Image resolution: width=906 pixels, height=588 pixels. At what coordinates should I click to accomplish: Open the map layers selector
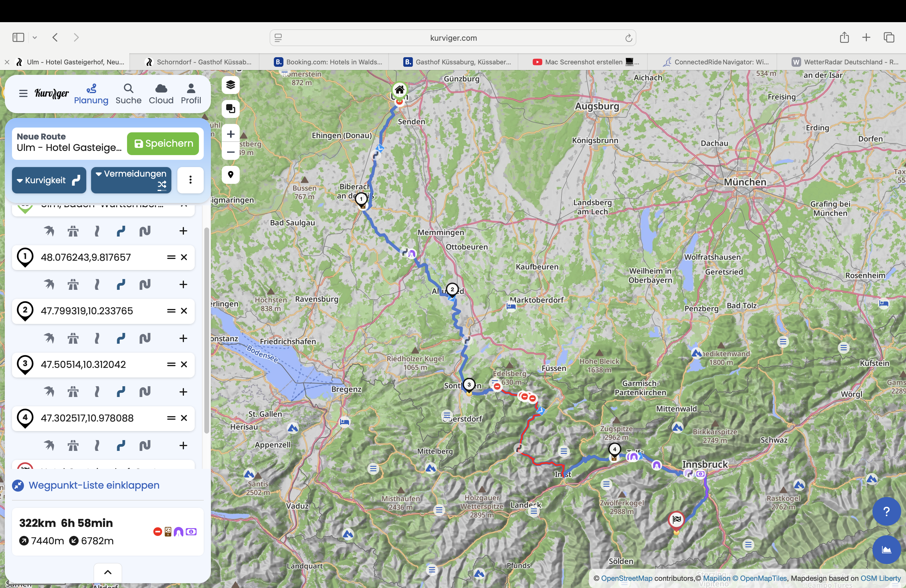tap(231, 84)
